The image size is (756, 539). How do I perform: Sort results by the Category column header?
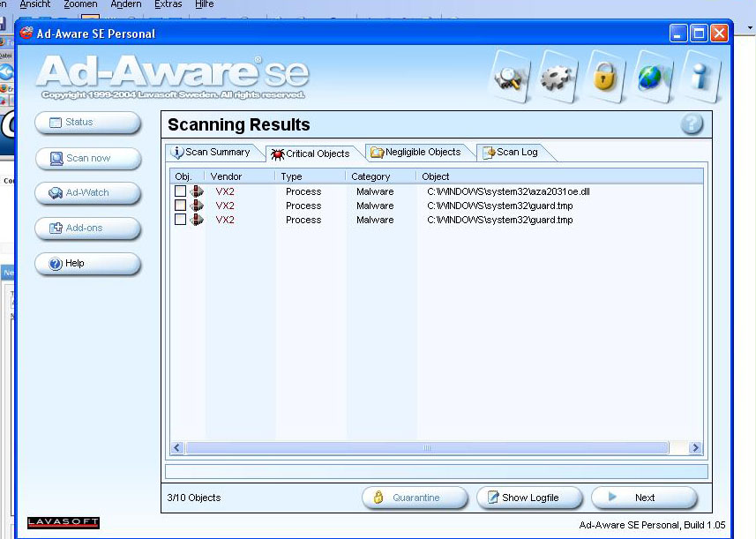(381, 176)
